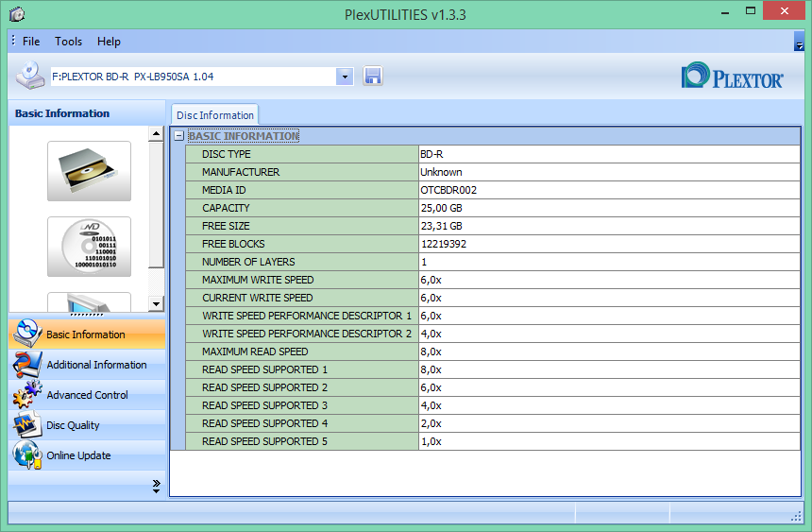This screenshot has height=532, width=812.
Task: Click the CAPACITY value 25,00 GB
Action: click(441, 208)
